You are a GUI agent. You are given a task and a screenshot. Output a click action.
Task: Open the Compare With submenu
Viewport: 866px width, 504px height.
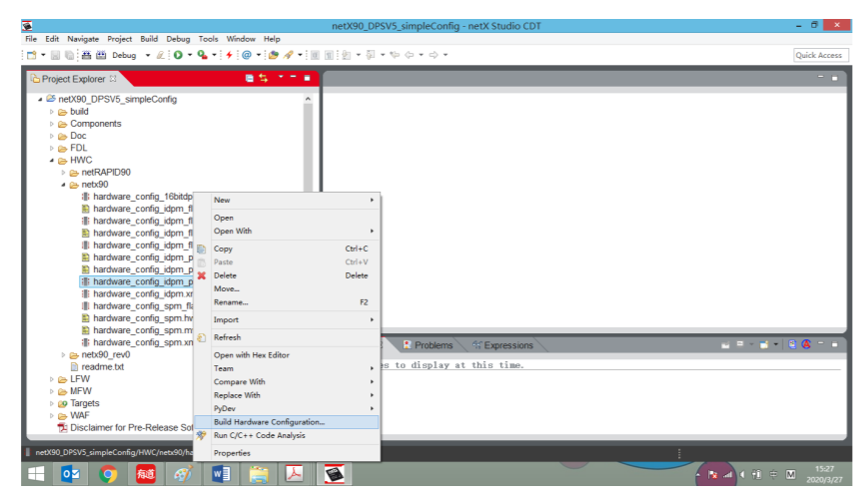point(287,381)
